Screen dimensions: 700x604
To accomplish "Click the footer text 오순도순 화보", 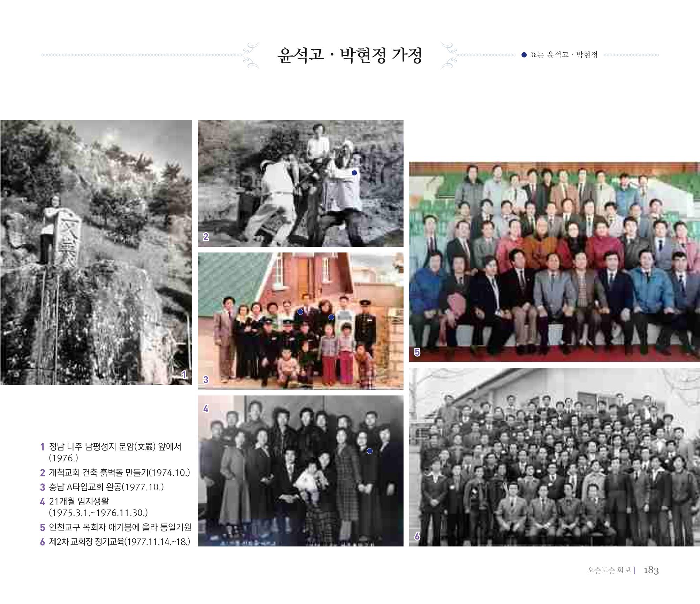I will click(x=609, y=570).
